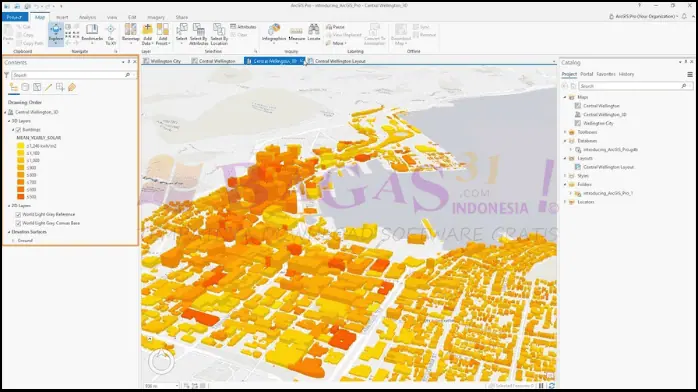Collapse the Elevation Surfaces group
Screen dimensions: 698x392
click(x=9, y=232)
